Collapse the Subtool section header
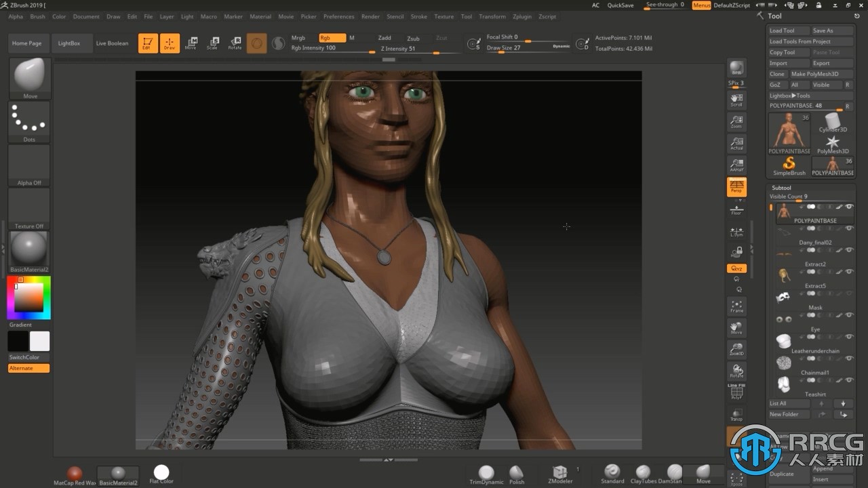This screenshot has height=488, width=868. [x=781, y=188]
